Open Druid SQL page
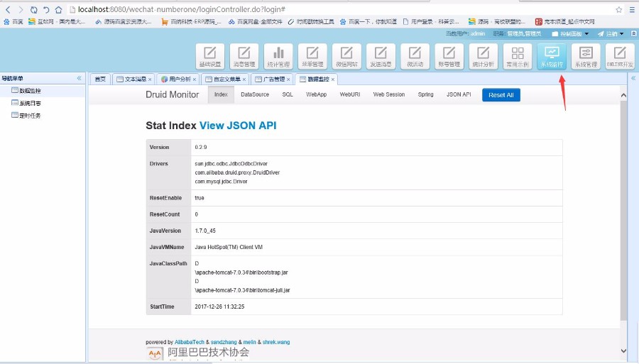The image size is (639, 364). 288,94
